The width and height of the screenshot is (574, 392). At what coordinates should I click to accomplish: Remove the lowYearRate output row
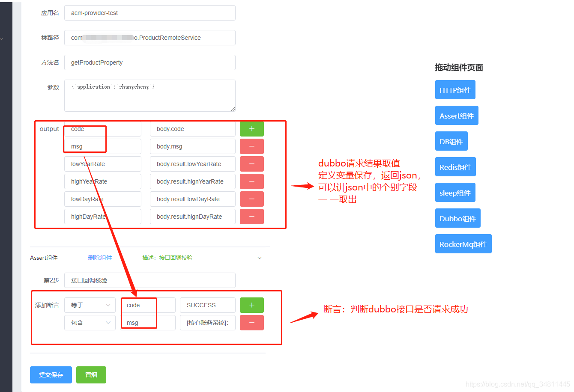point(251,164)
